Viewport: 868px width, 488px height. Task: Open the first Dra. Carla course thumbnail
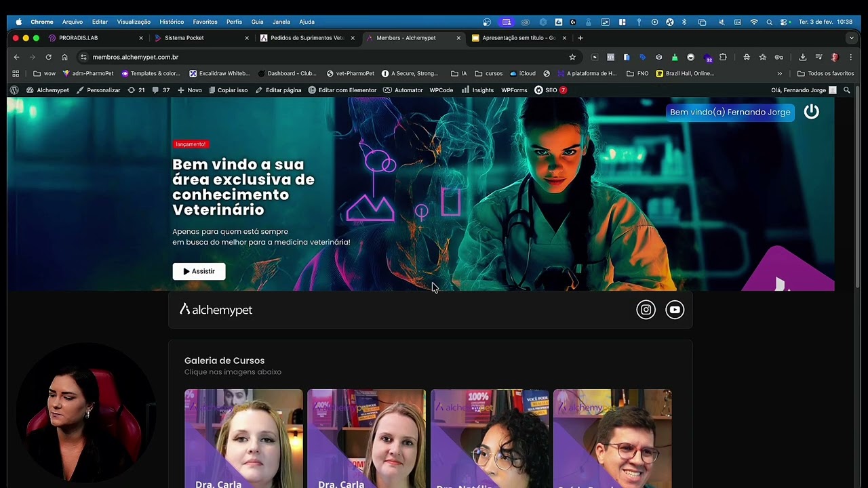coord(243,439)
